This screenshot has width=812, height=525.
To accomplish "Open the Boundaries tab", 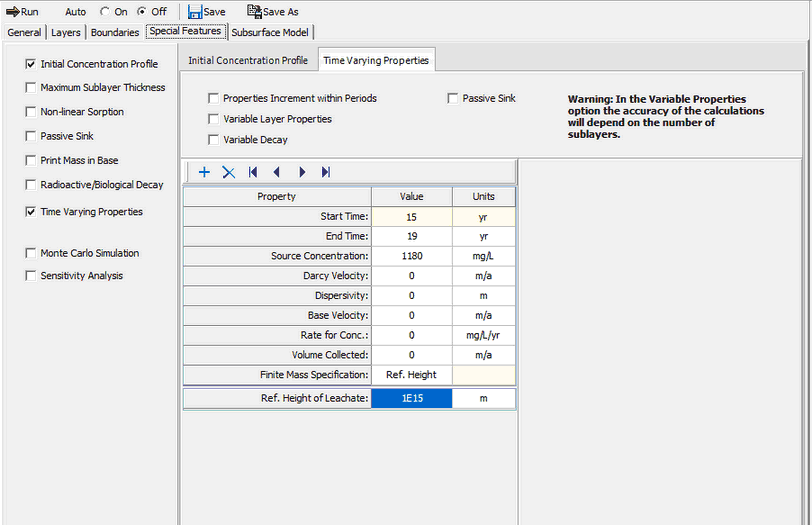I will click(114, 32).
